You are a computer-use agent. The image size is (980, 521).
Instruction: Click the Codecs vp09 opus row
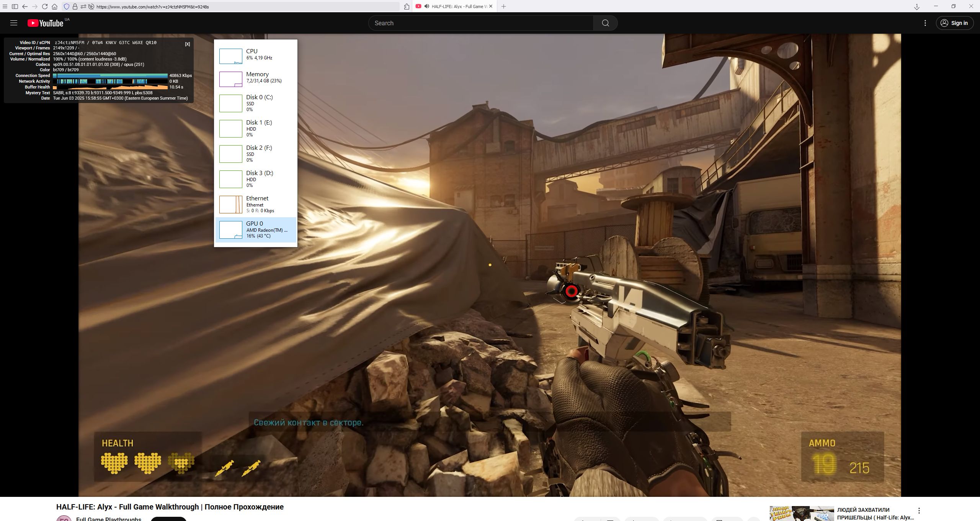[x=90, y=64]
